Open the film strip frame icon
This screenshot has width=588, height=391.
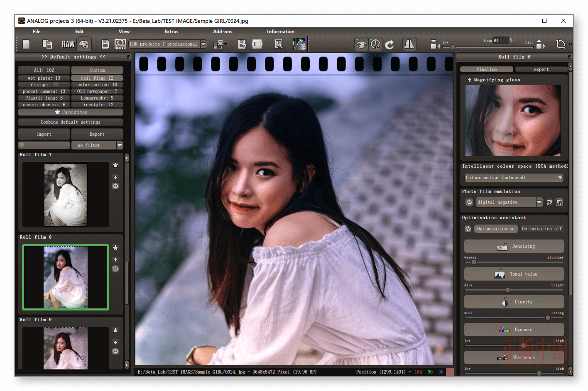257,44
